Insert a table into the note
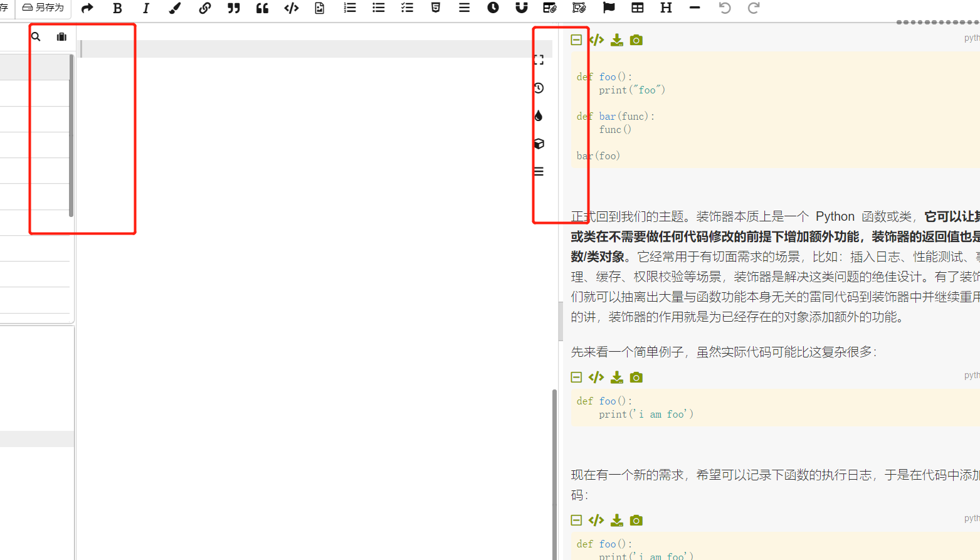The image size is (980, 560). click(x=637, y=8)
